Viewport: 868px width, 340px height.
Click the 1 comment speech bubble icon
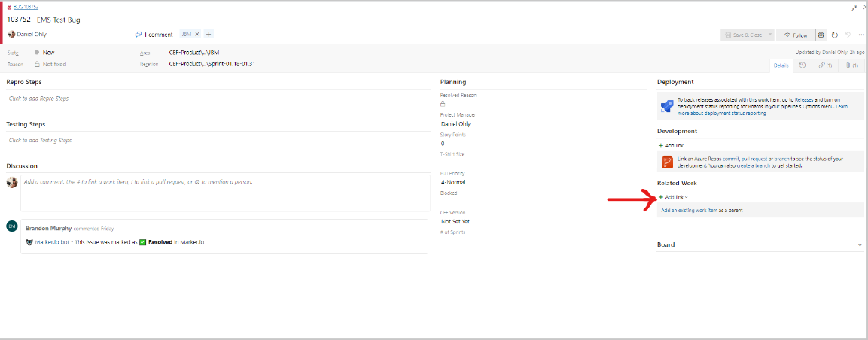coord(139,35)
